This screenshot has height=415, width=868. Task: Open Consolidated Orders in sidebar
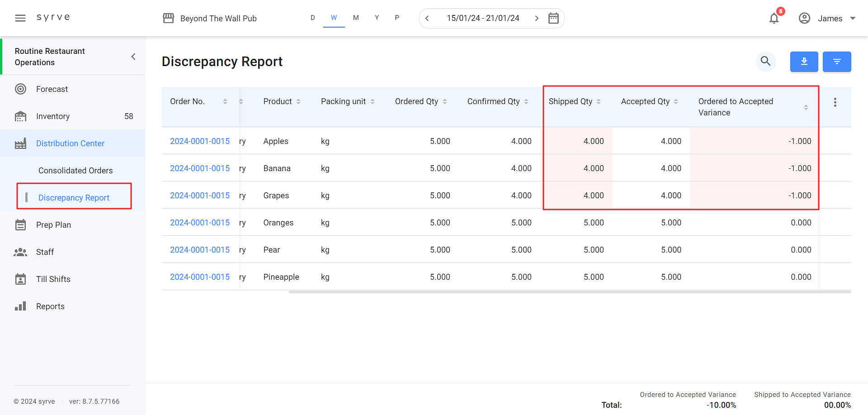(x=75, y=171)
